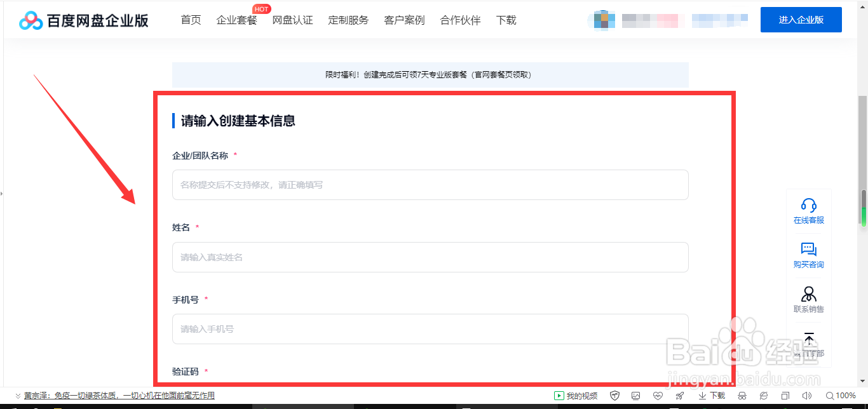
Task: Click the 企业/团队名称 input field
Action: [x=430, y=185]
